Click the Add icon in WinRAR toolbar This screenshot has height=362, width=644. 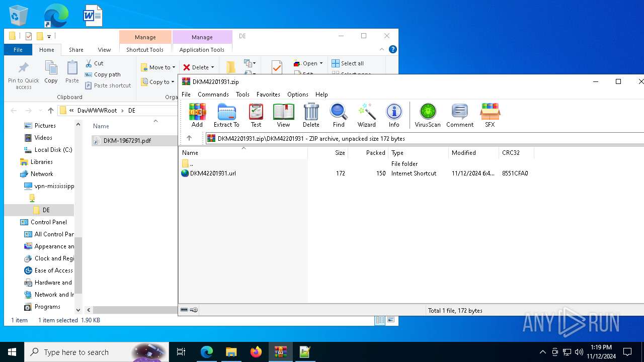click(197, 115)
